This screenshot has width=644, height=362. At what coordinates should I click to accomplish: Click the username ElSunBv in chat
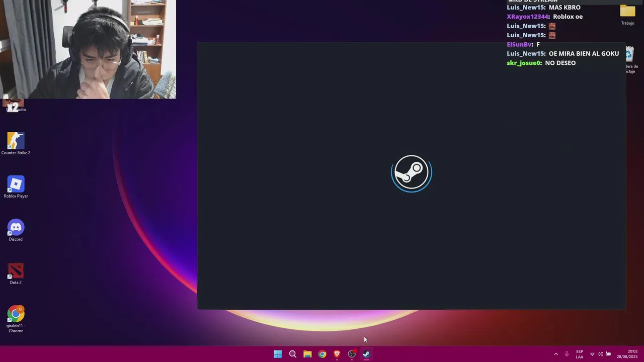coord(519,44)
